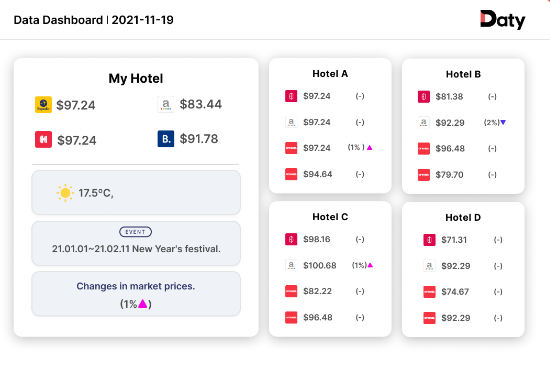The width and height of the screenshot is (550, 366).
Task: Click the $97.24 price beside the red H icon
Action: click(x=76, y=140)
